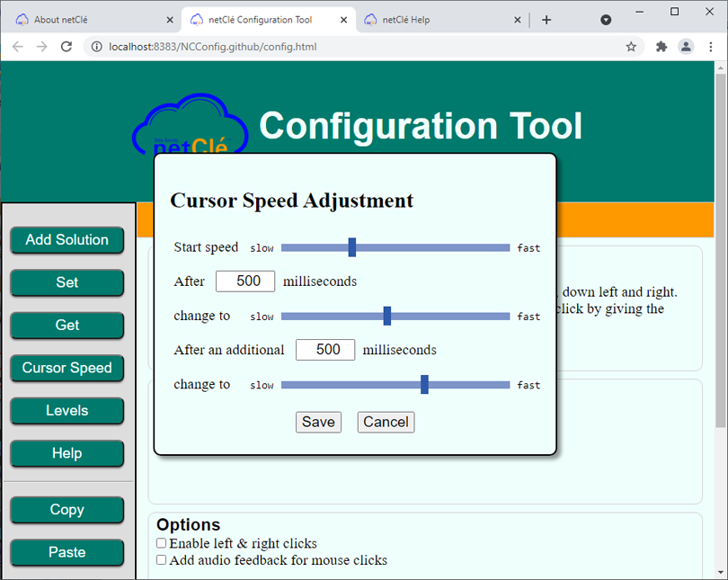Minimize the Chrome window

639,12
